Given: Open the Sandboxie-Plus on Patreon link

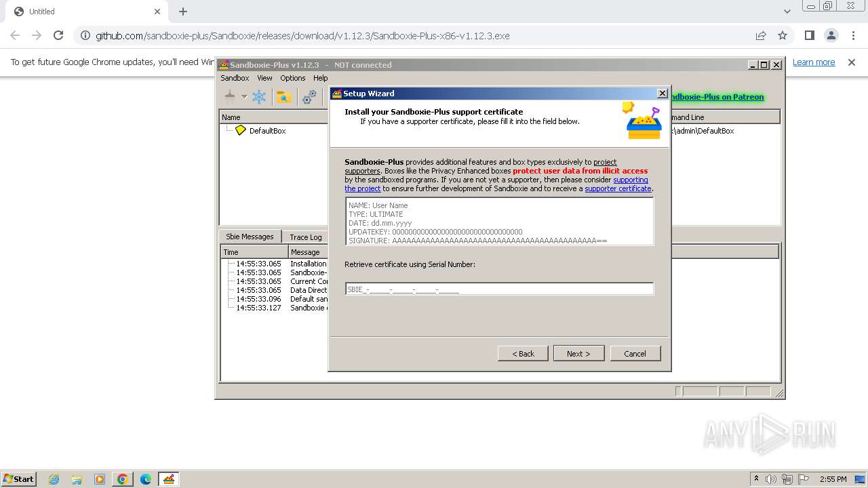Looking at the screenshot, I should (717, 97).
